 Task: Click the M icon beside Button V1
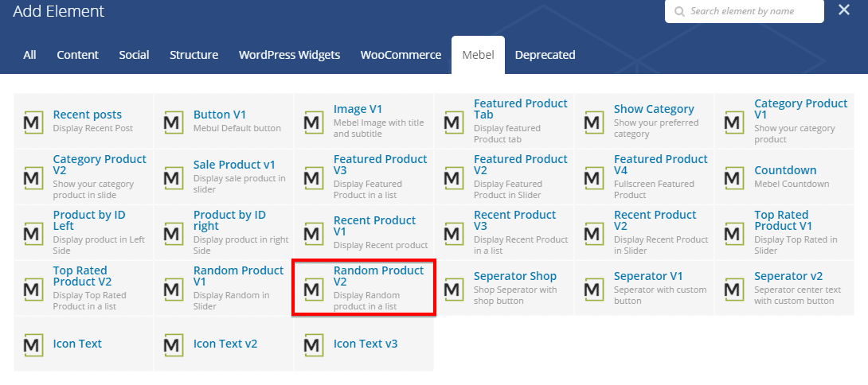(174, 122)
